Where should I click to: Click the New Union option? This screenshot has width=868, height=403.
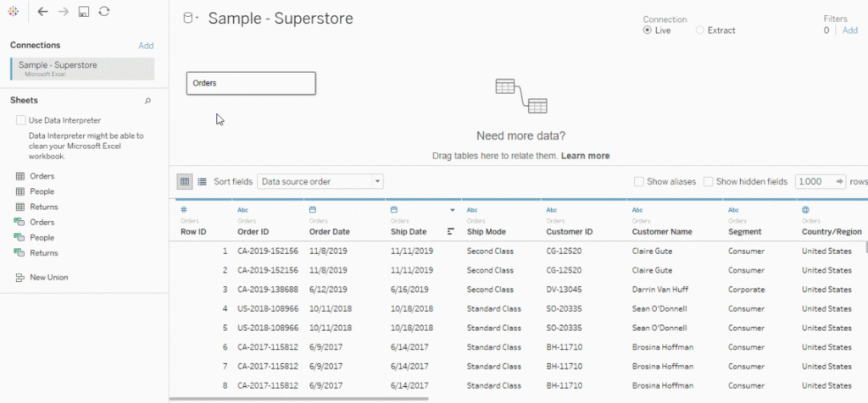[42, 278]
